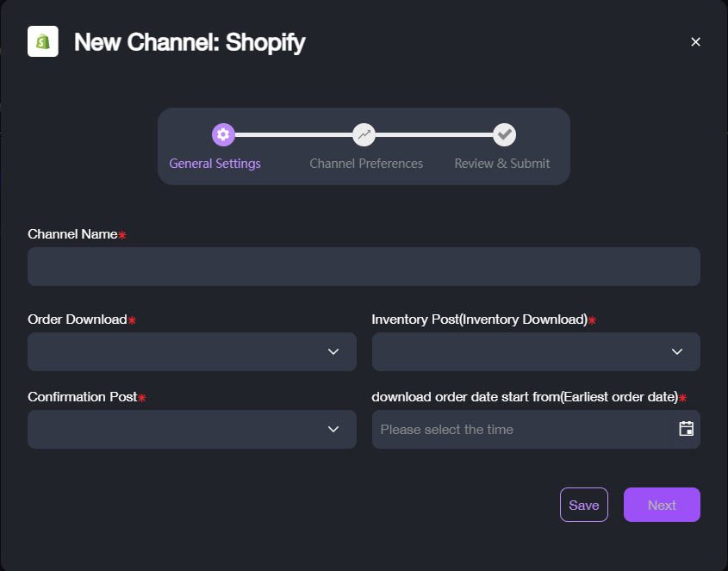Focus the Channel Name input field
Image resolution: width=728 pixels, height=571 pixels.
click(x=364, y=266)
